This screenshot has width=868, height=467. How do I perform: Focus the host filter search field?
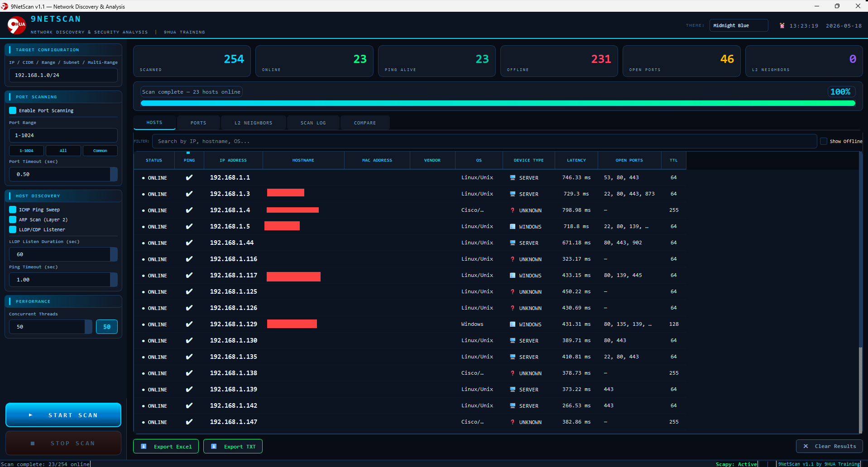[484, 141]
